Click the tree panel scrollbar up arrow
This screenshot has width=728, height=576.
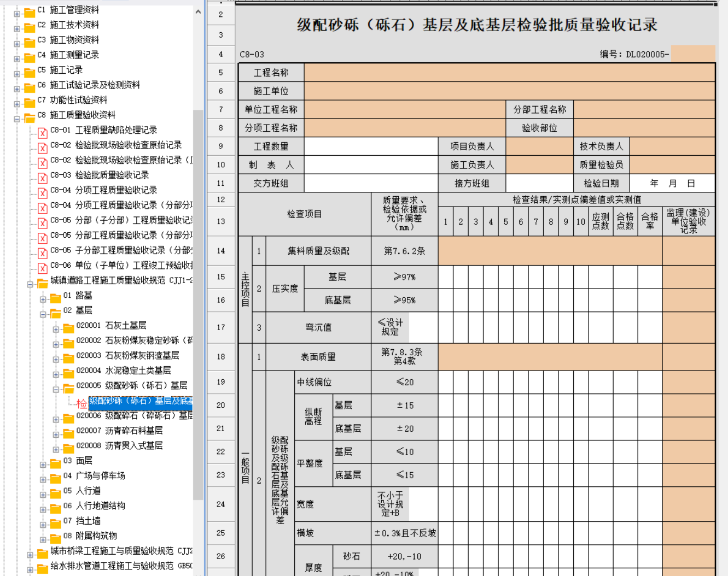click(x=198, y=11)
